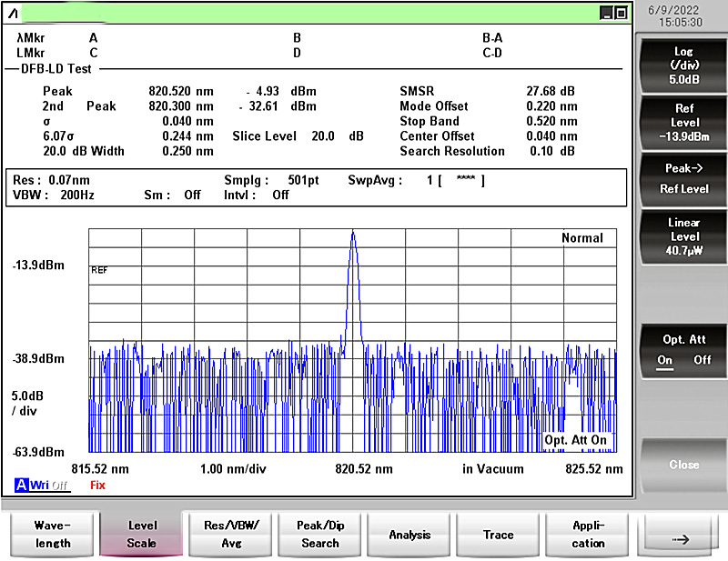728x561 pixels.
Task: Apply Peak to Ref Level
Action: tap(684, 179)
